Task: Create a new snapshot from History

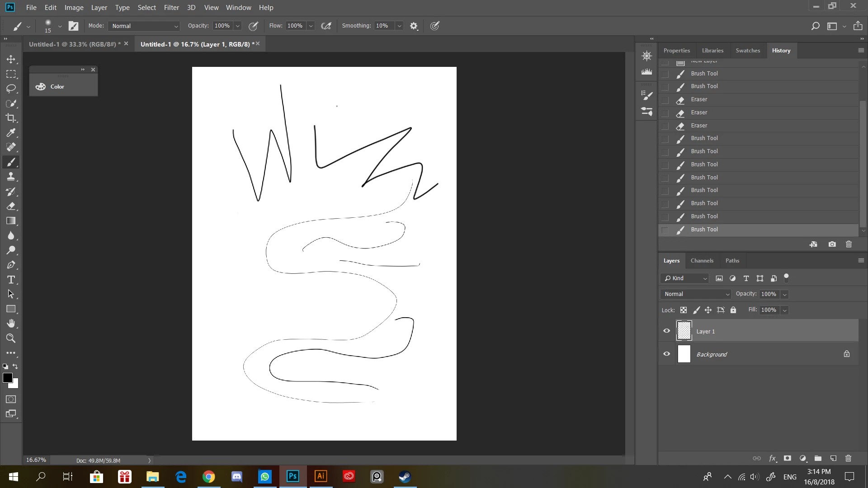Action: pyautogui.click(x=832, y=244)
